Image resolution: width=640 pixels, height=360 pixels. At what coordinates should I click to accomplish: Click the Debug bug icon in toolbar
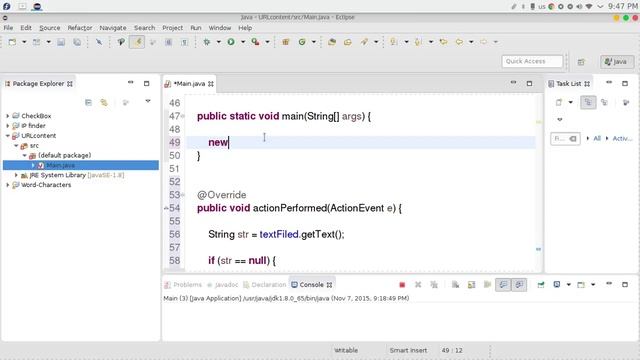coord(207,42)
